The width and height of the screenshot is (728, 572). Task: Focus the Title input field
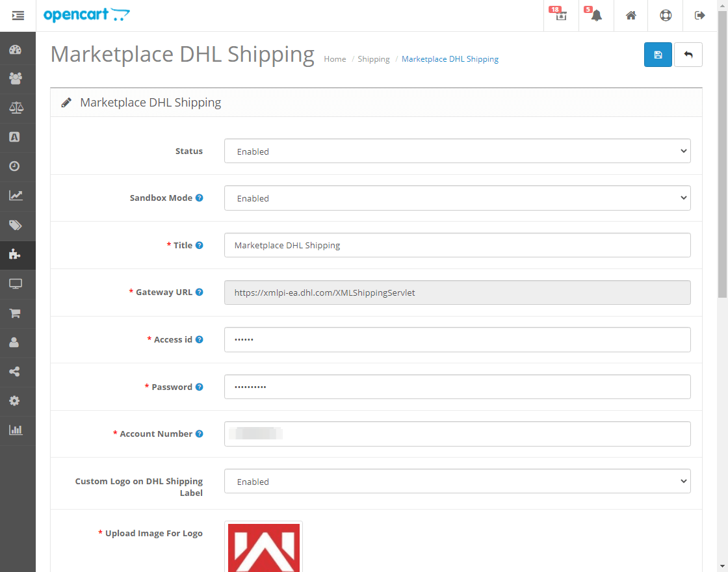pyautogui.click(x=458, y=245)
